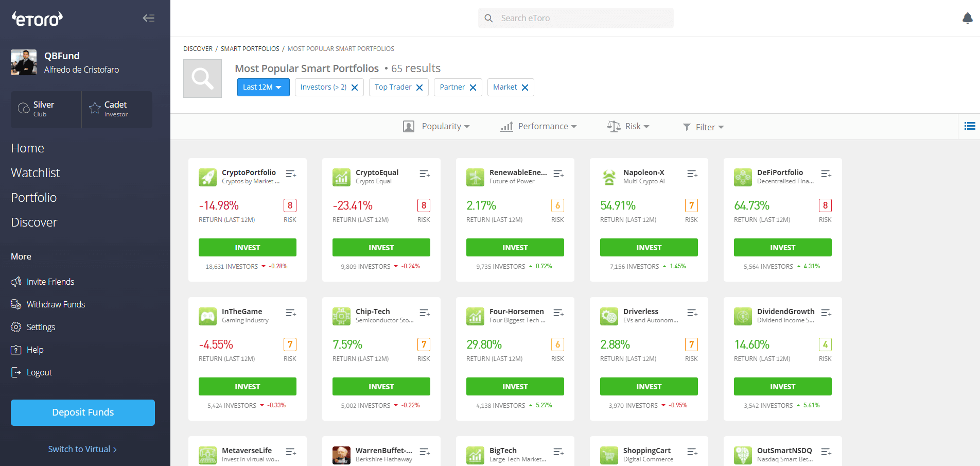Expand Performance filter dropdown
Image resolution: width=980 pixels, height=466 pixels.
click(538, 126)
